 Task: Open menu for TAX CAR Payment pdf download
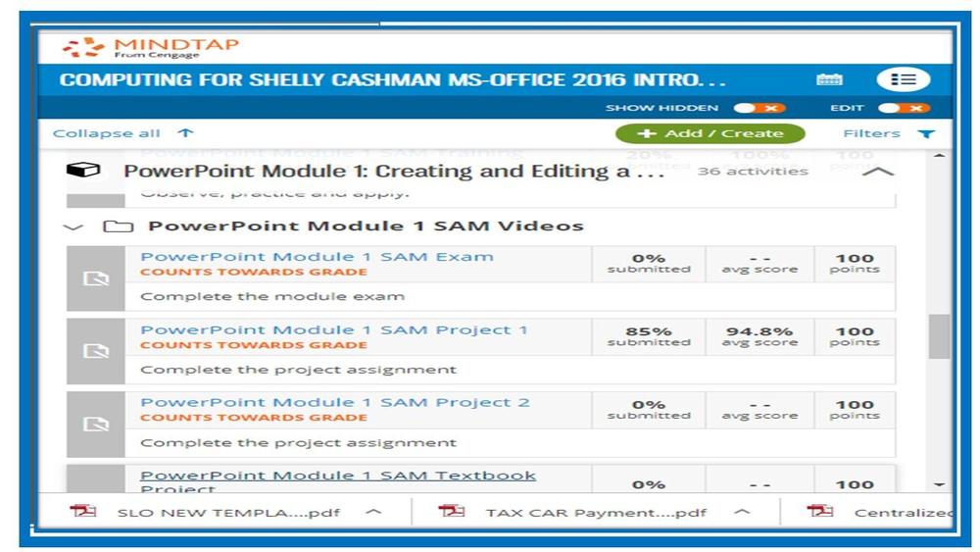[x=742, y=512]
